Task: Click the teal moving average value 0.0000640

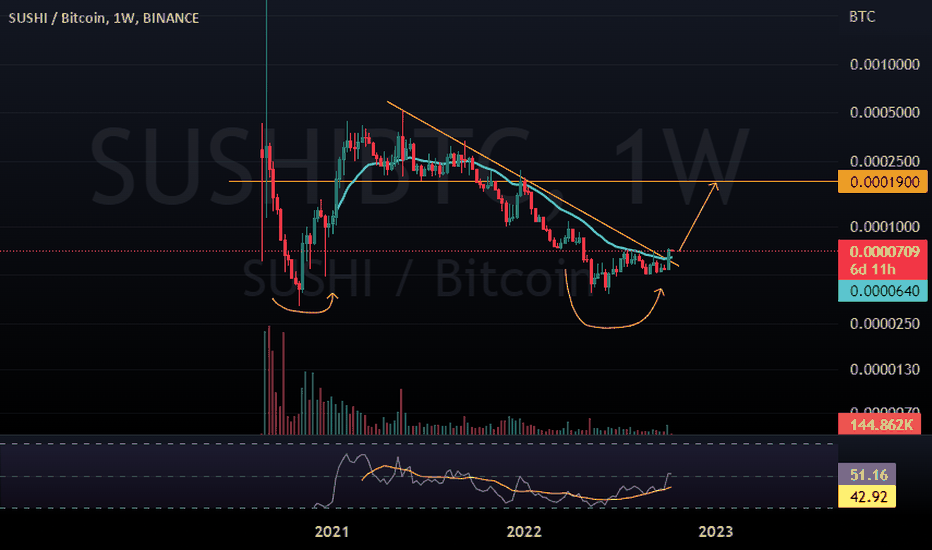Action: point(883,291)
